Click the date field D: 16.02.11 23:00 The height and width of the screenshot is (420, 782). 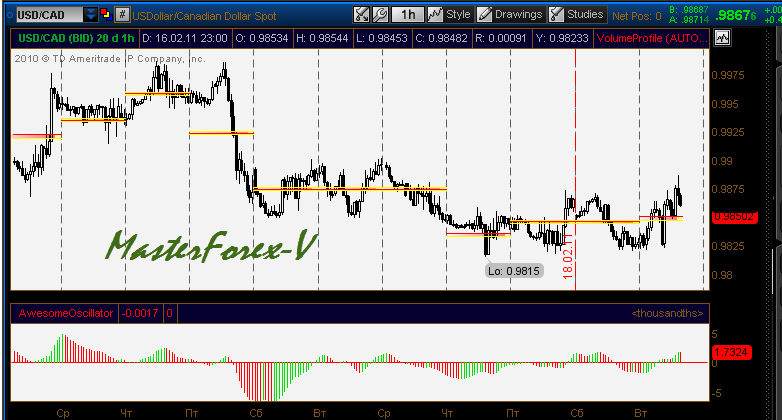pos(185,38)
